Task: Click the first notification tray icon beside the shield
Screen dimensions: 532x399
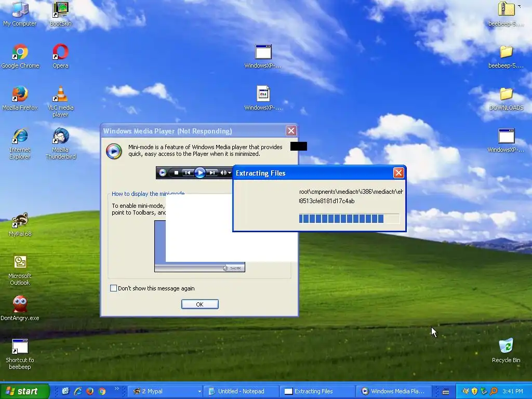Action: coord(465,391)
